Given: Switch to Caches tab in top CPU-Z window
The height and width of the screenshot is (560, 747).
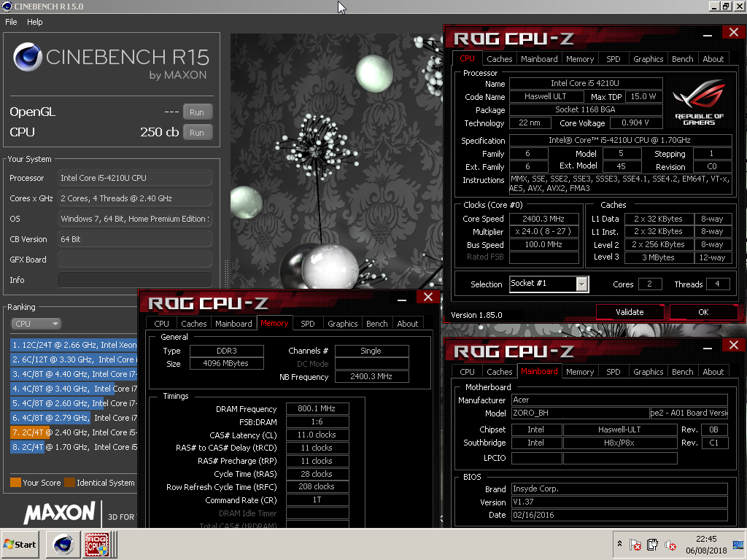Looking at the screenshot, I should (499, 59).
